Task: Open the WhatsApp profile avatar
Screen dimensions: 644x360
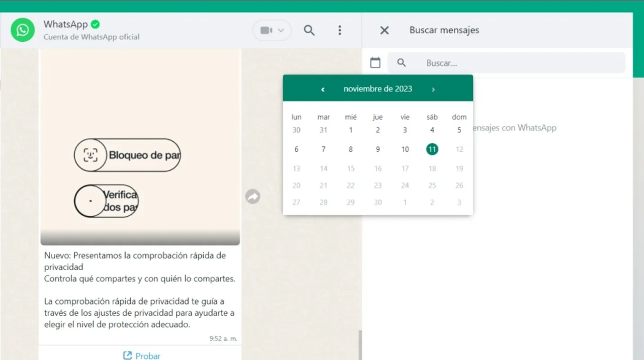Action: 23,30
